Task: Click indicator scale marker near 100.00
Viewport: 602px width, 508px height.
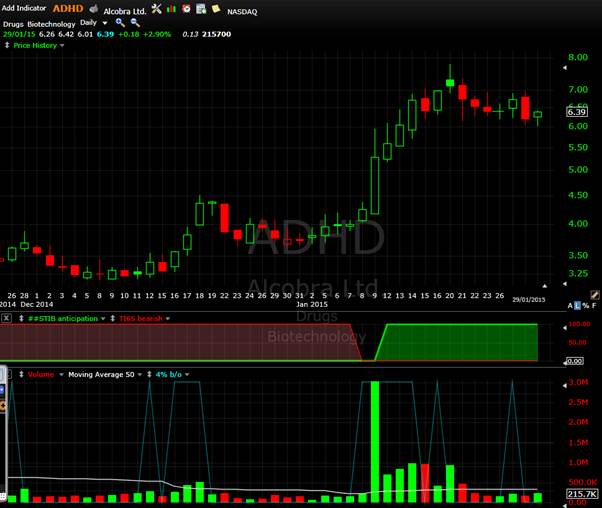Action: [565, 328]
